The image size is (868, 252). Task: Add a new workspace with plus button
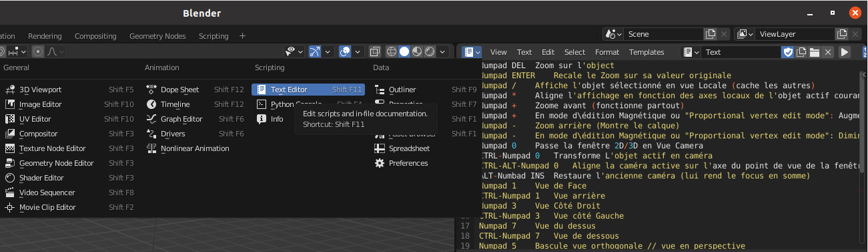[242, 36]
